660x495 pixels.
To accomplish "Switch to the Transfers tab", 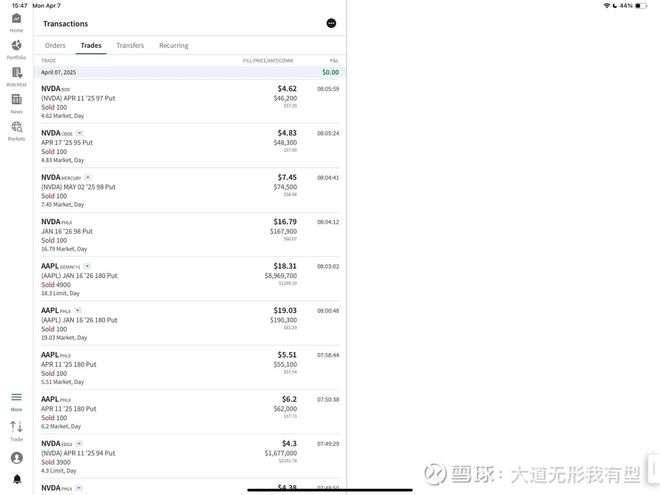I will coord(130,45).
